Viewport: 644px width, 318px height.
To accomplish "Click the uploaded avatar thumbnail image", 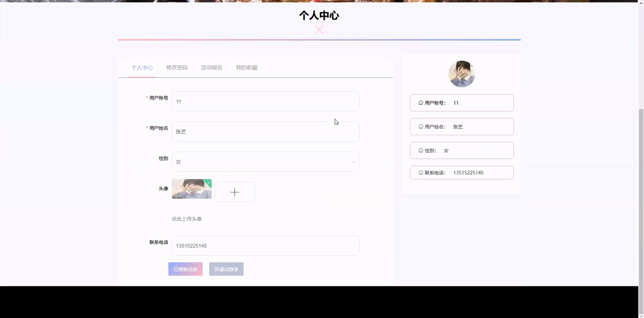I will pyautogui.click(x=190, y=190).
